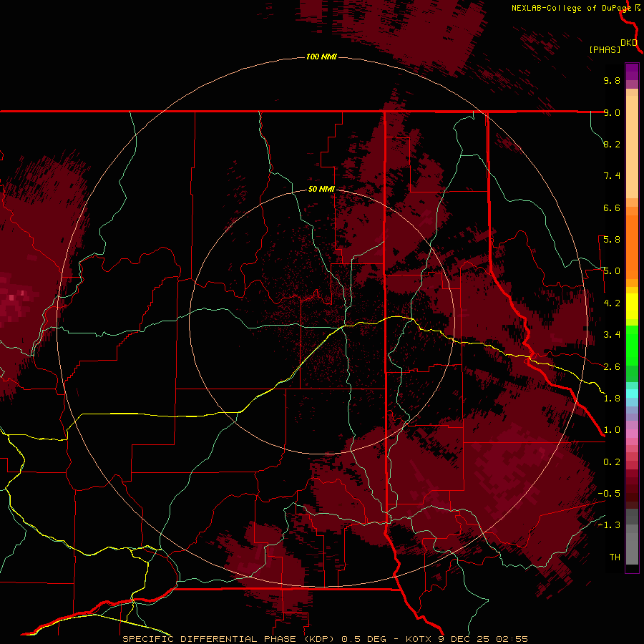
Task: Click the 6.6 value on the color scale
Action: pyautogui.click(x=612, y=208)
